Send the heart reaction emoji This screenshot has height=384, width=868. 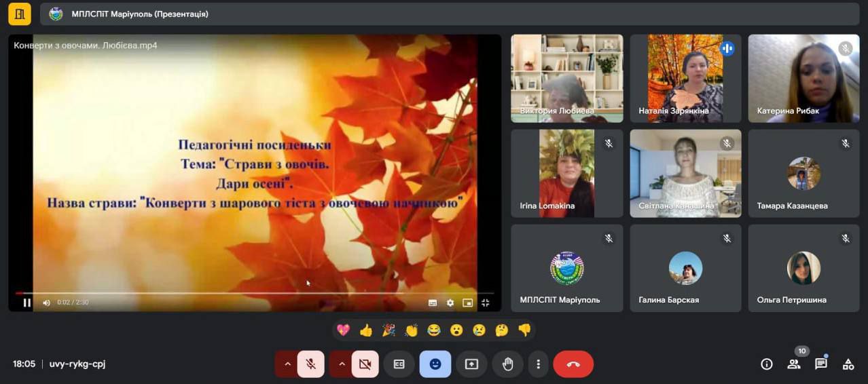[x=343, y=330]
